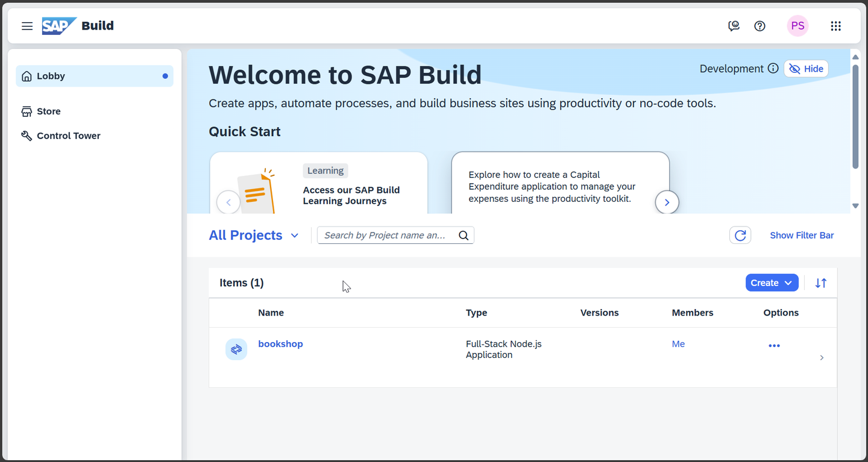Click the Me members link

678,344
